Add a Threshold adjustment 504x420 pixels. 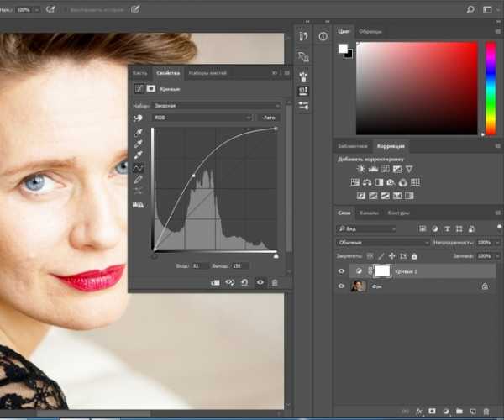click(385, 196)
